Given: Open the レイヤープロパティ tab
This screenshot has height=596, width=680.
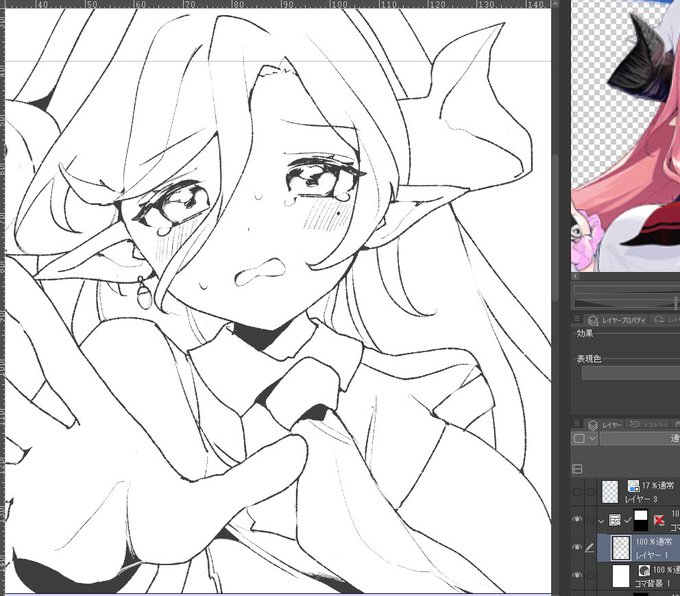Looking at the screenshot, I should 617,320.
